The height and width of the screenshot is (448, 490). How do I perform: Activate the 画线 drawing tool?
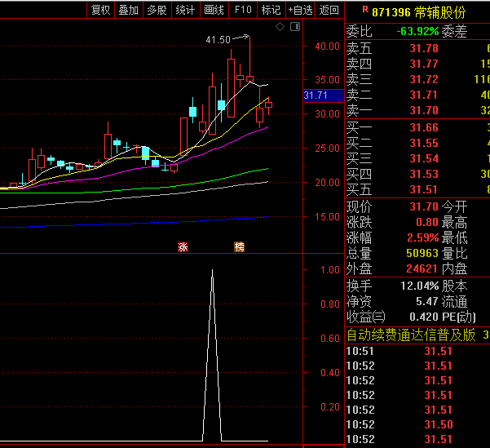point(214,10)
